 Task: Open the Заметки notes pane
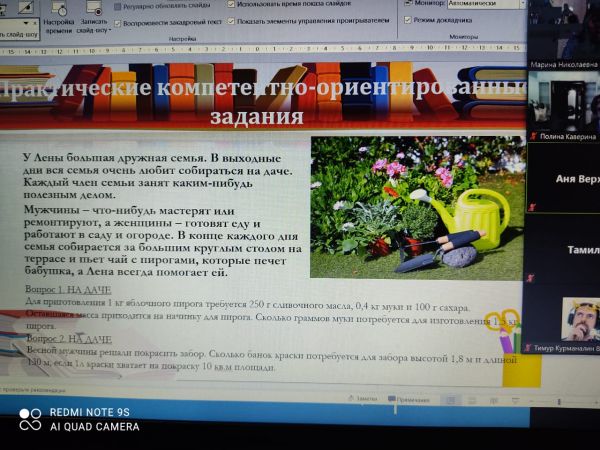362,399
